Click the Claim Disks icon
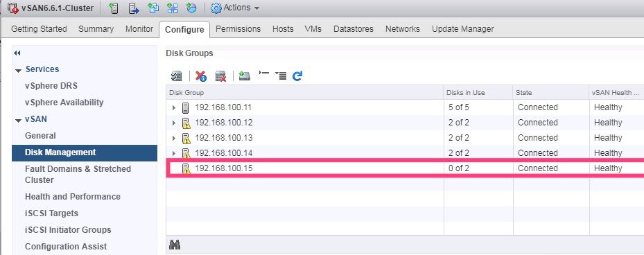644x255 pixels. click(176, 76)
